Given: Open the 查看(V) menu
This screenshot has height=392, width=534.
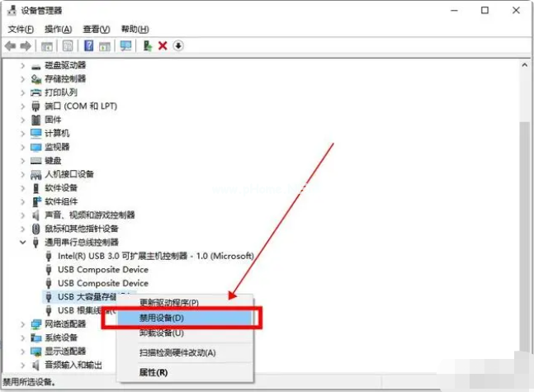Looking at the screenshot, I should (97, 29).
